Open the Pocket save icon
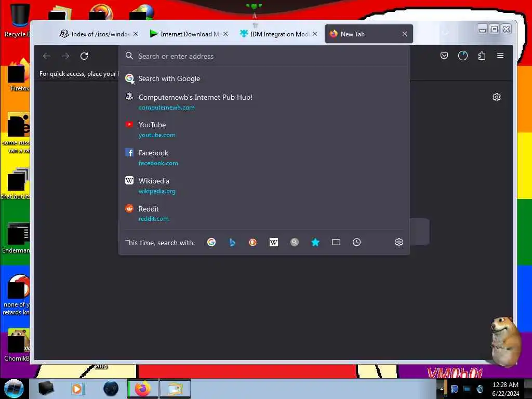The height and width of the screenshot is (399, 532). click(444, 56)
